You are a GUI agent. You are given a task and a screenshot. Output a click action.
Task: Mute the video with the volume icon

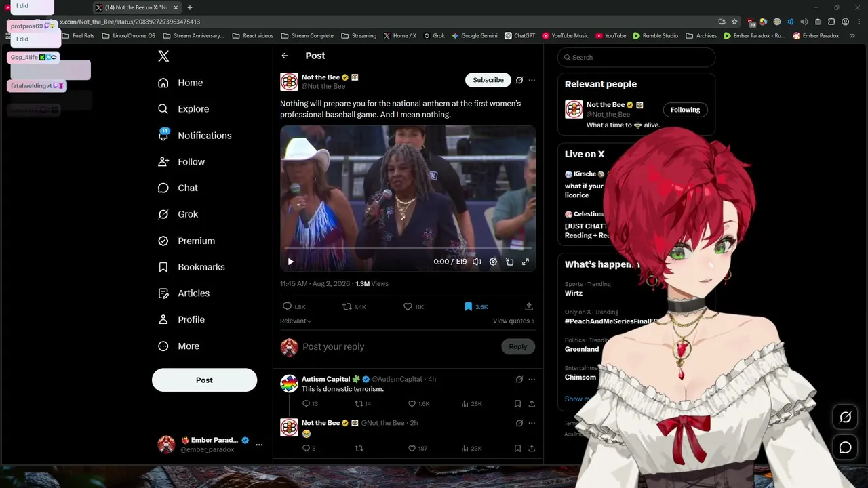(477, 262)
